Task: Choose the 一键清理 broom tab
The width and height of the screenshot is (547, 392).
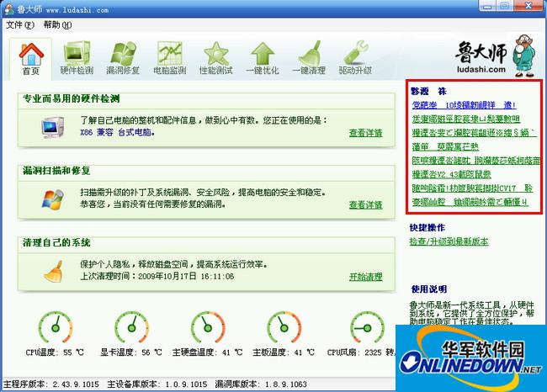Action: [x=309, y=58]
